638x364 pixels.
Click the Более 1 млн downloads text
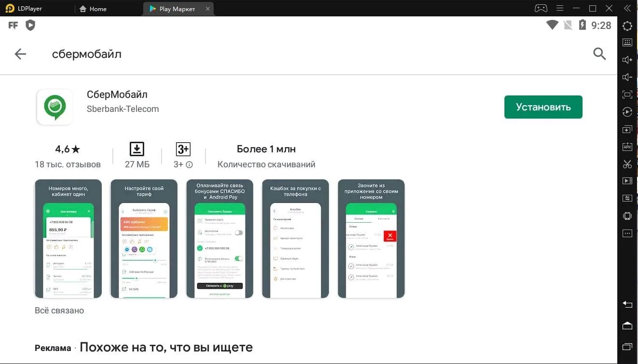[x=266, y=149]
